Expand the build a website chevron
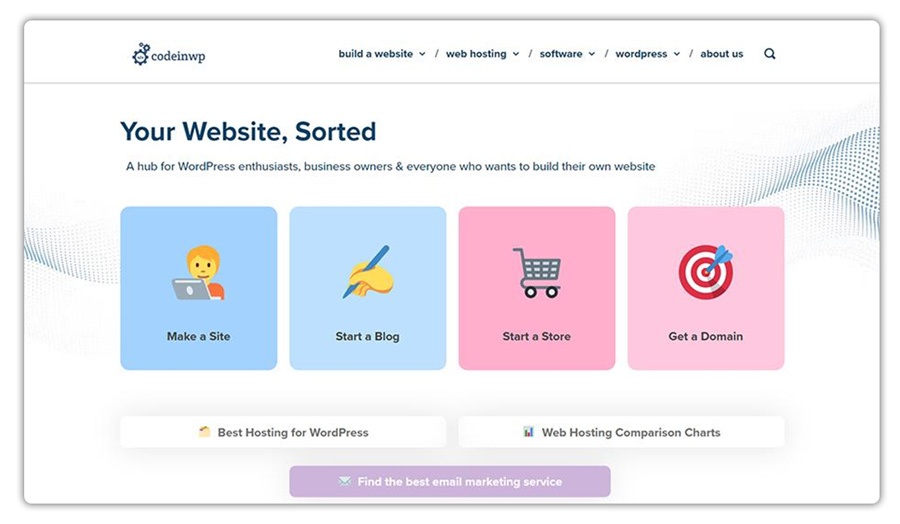Screen dimensions: 900x524 (422, 54)
